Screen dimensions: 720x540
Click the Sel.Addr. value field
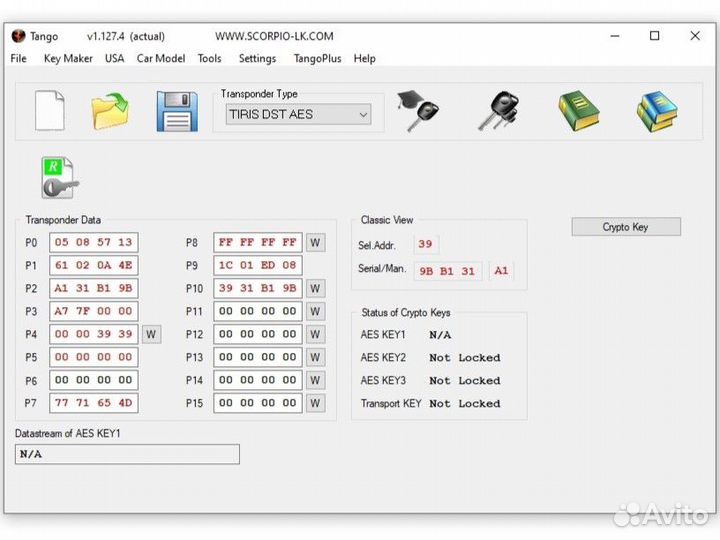tap(426, 244)
